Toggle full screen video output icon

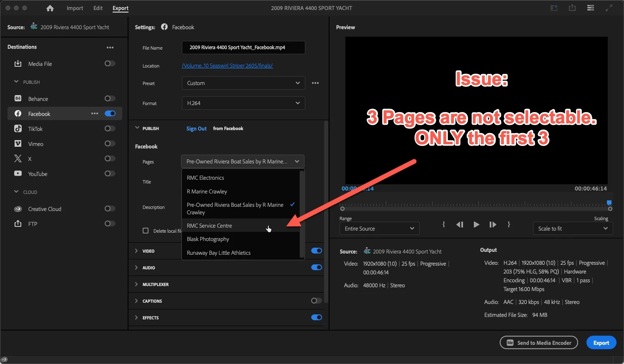point(609,8)
